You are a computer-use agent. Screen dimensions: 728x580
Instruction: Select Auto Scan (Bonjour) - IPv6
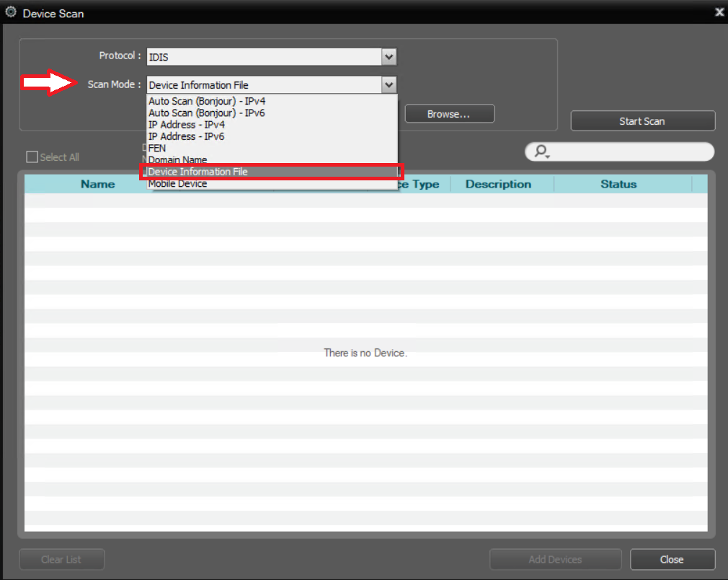(272, 113)
